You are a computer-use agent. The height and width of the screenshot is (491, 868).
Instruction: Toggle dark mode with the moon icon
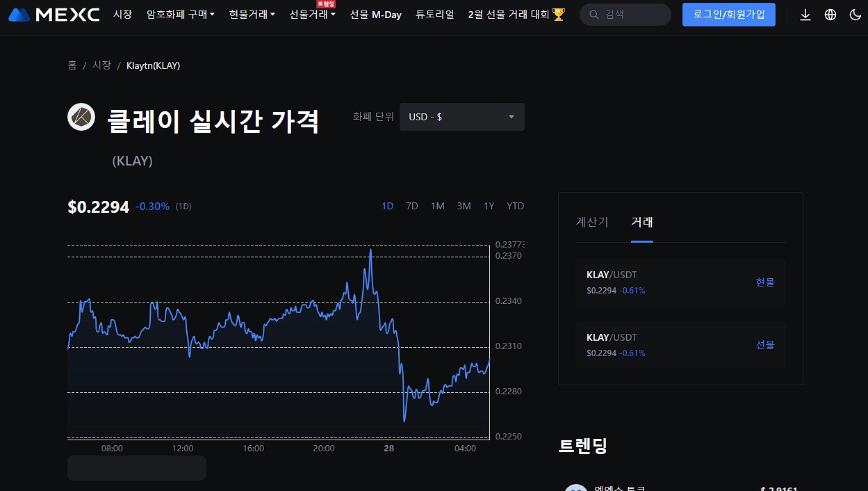point(855,14)
